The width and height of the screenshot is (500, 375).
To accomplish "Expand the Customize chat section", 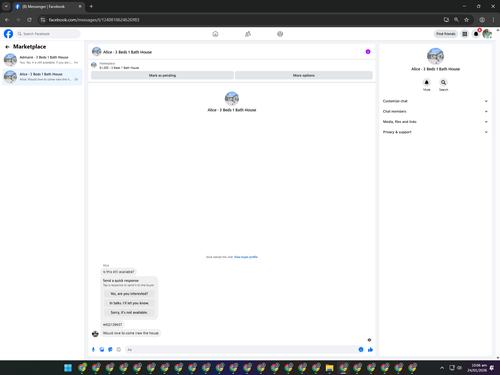I will click(435, 101).
